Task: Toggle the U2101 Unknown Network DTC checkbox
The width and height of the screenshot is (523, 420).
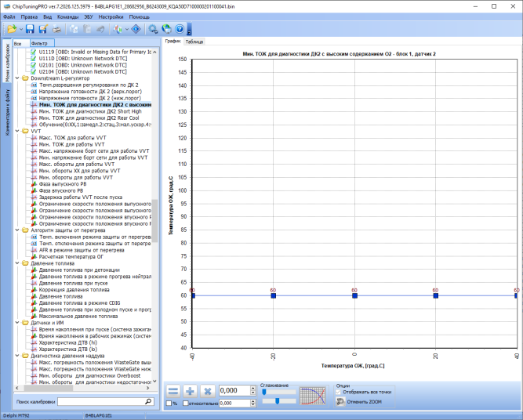Action: click(34, 65)
